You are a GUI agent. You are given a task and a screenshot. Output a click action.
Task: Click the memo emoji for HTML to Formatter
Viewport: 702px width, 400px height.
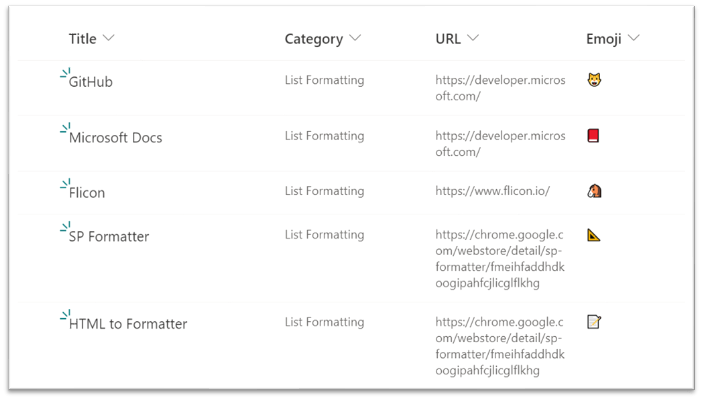coord(594,322)
